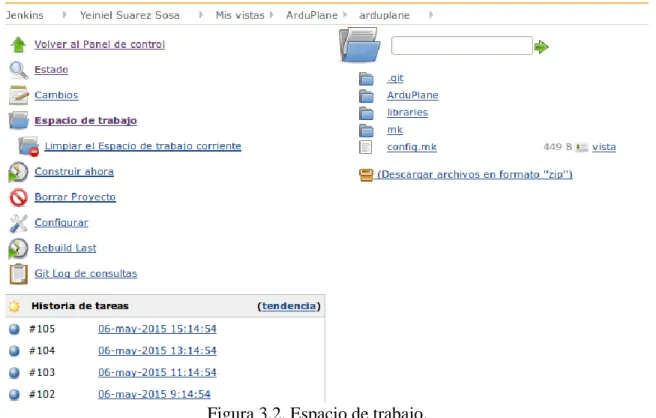Click build number #105 text
Screen dimensions: 656x418
[42, 329]
